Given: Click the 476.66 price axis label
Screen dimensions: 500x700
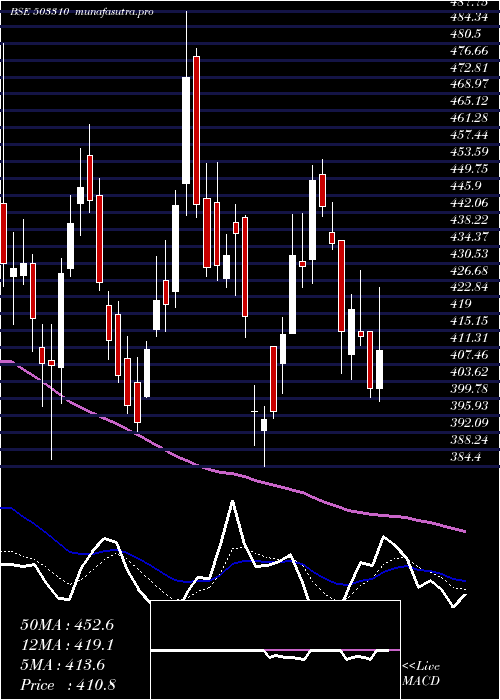Looking at the screenshot, I should 469,52.
